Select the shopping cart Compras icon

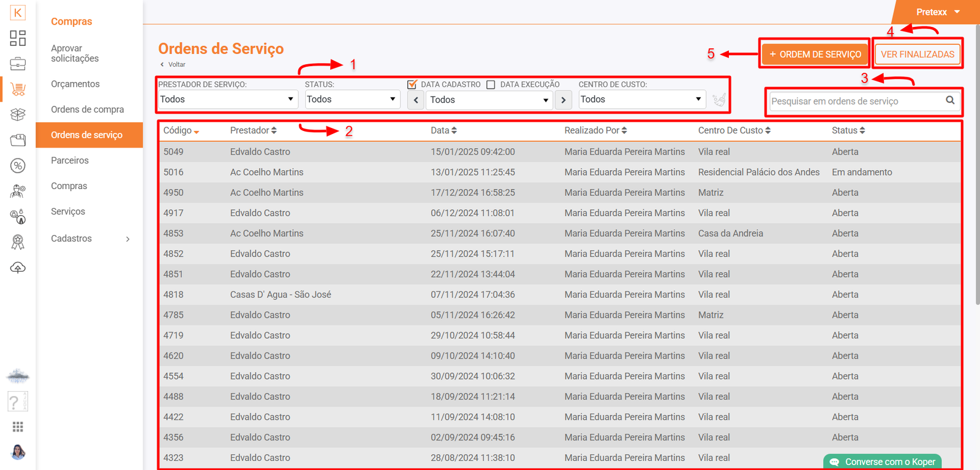coord(18,89)
